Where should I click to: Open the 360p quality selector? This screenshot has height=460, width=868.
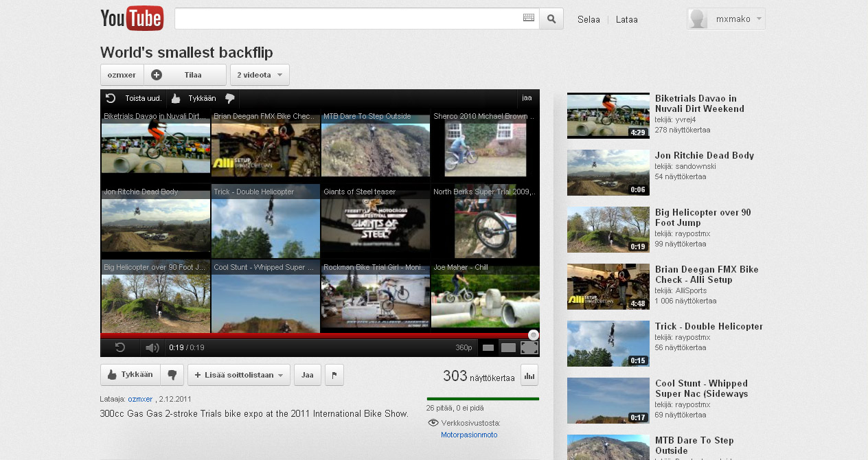[464, 348]
